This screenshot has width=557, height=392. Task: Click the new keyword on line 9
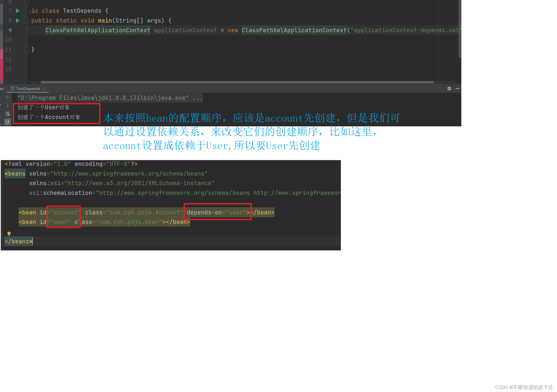(233, 30)
